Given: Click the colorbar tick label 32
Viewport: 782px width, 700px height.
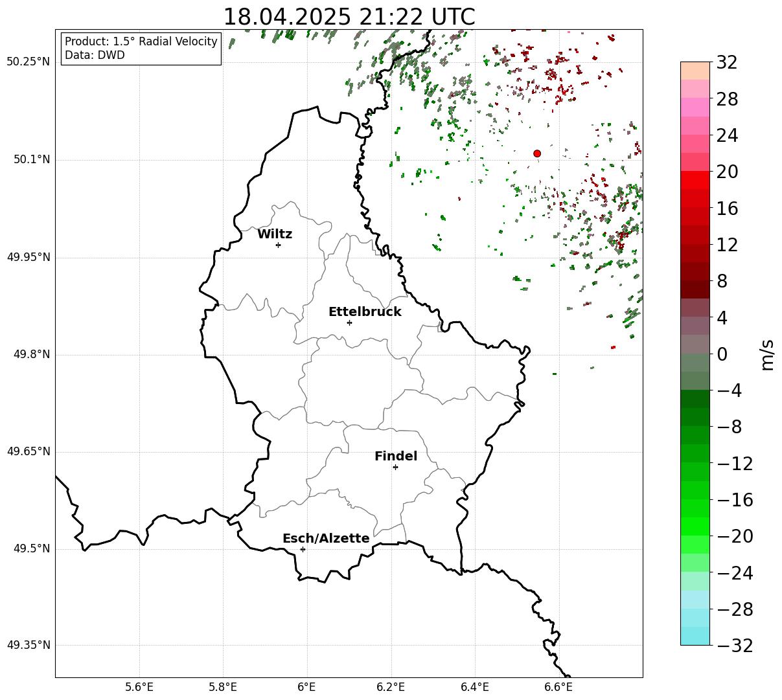Looking at the screenshot, I should pos(727,63).
